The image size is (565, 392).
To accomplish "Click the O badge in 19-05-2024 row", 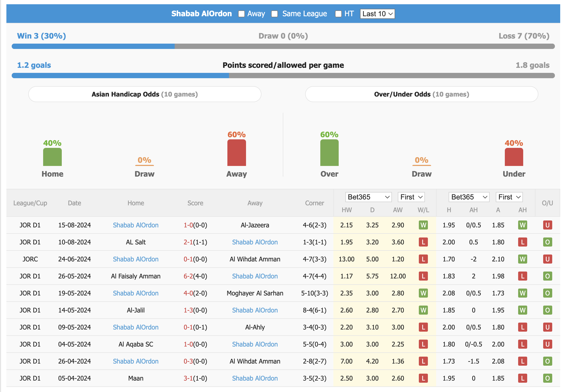I will pyautogui.click(x=548, y=293).
